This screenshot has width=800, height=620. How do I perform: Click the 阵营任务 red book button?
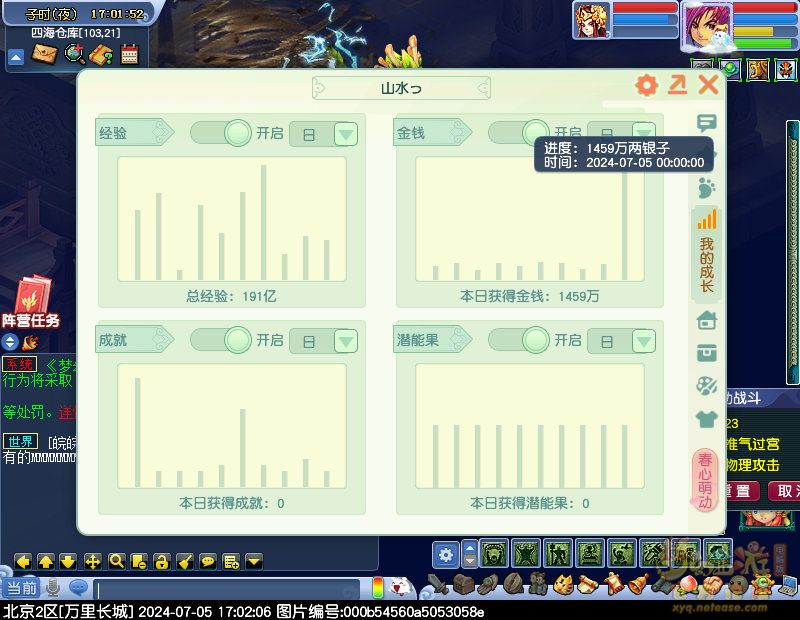pos(30,301)
